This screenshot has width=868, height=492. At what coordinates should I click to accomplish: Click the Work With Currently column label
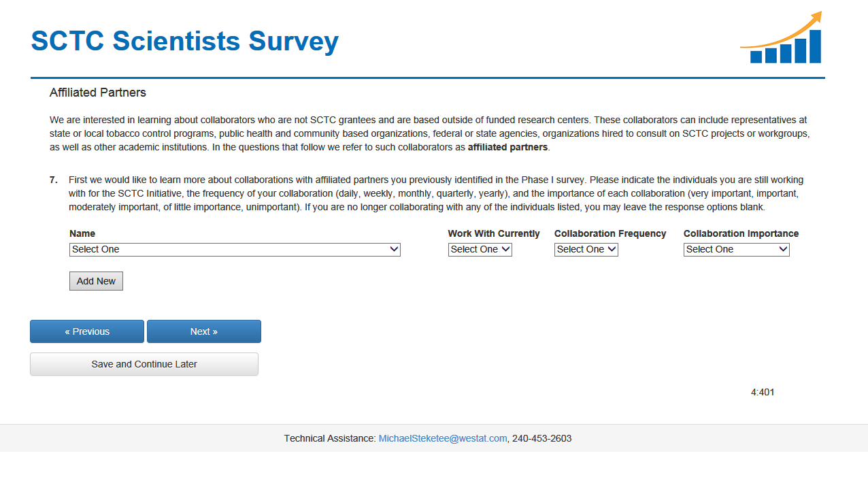(494, 233)
